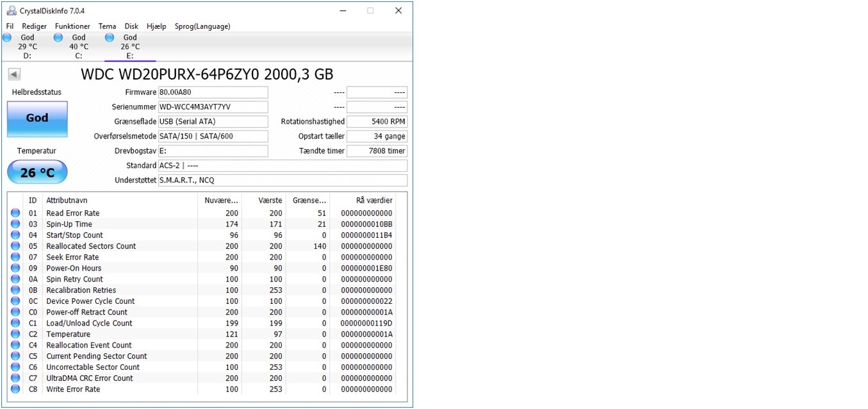The image size is (868, 409).
Task: Click the Rotationshastighed field 5400 RPM
Action: (x=377, y=122)
